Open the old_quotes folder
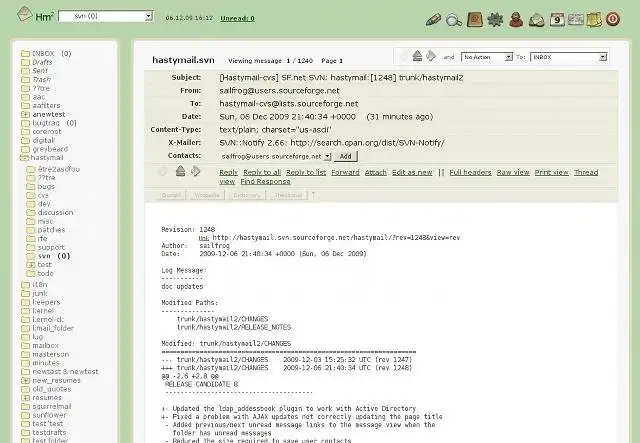This screenshot has height=443, width=640. 51,389
